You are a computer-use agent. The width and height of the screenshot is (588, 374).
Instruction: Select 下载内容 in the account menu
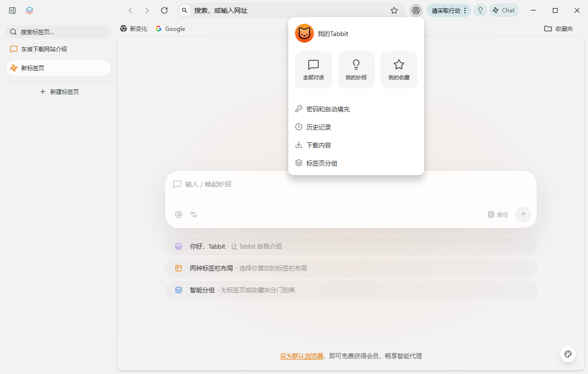coord(318,145)
